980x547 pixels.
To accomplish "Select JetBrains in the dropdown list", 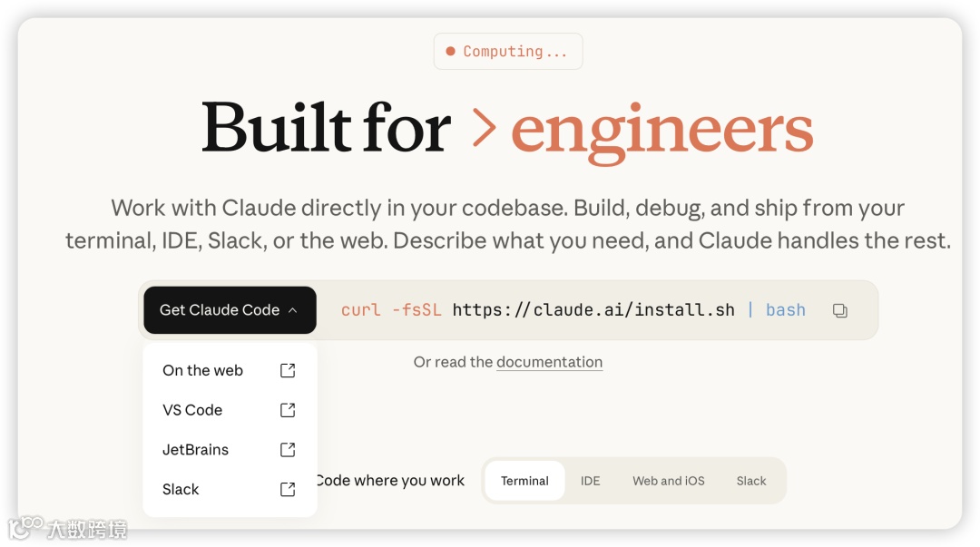I will (x=196, y=450).
